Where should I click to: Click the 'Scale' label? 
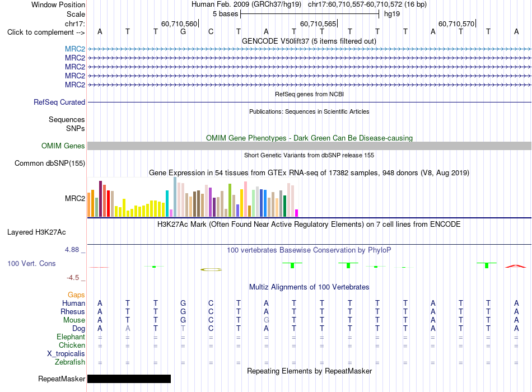coord(76,14)
